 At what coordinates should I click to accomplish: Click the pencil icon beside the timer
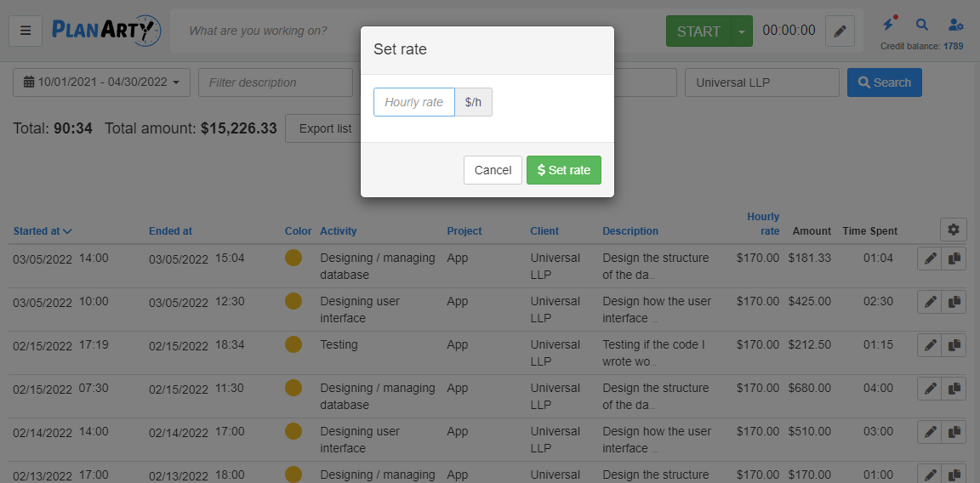(x=840, y=31)
